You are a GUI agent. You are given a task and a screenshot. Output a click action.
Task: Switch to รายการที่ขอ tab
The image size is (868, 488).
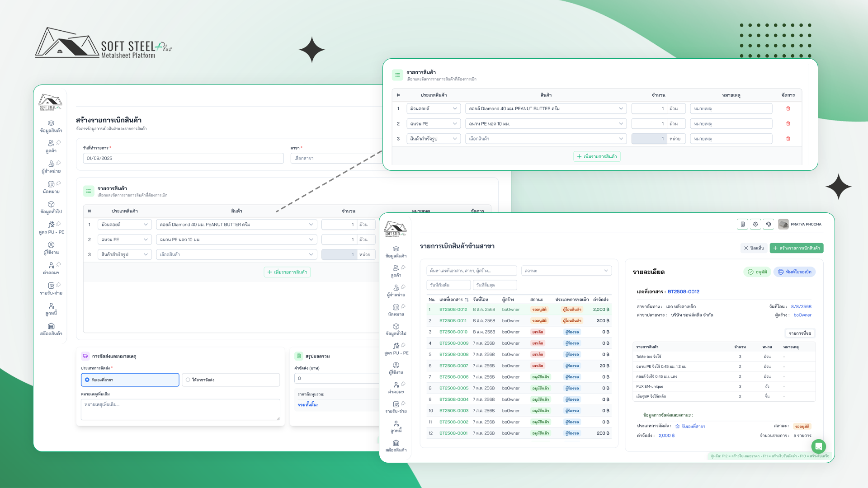800,333
